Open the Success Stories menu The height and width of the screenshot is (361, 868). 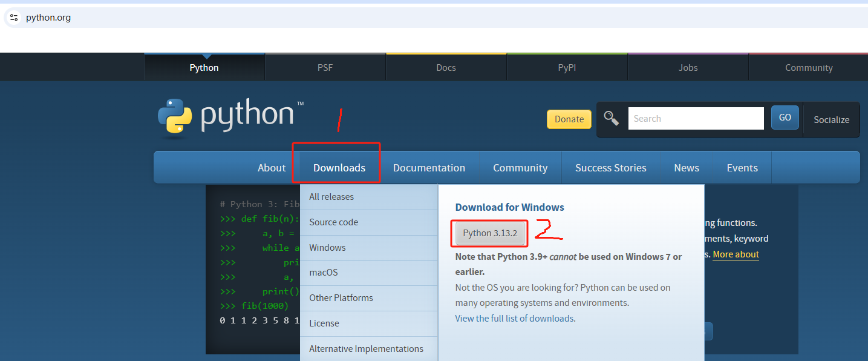pyautogui.click(x=611, y=168)
